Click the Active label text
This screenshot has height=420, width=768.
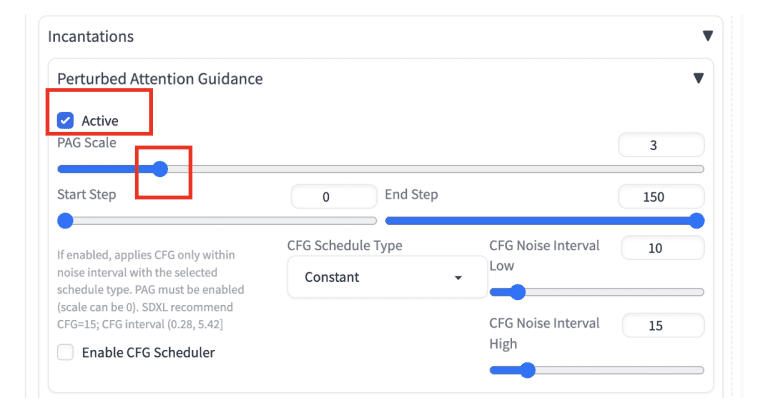pos(100,121)
